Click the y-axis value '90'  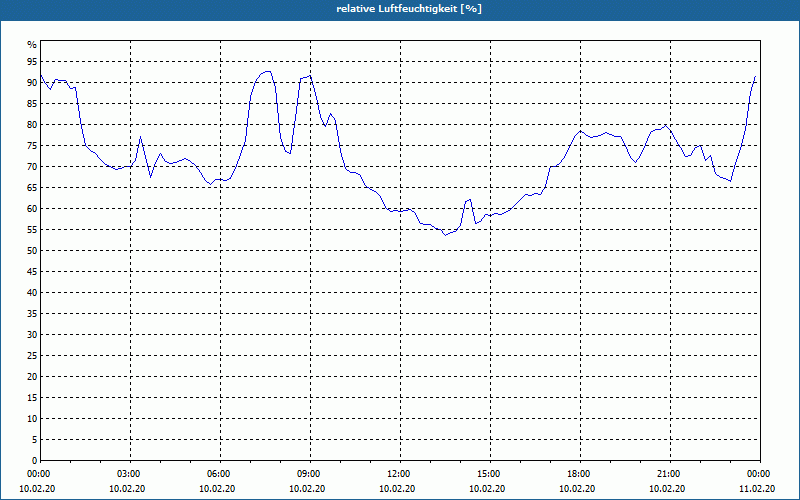tap(32, 83)
